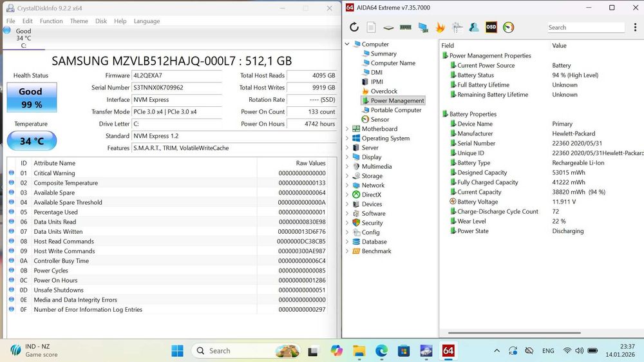The image size is (644, 362).
Task: Click the user account icon in AIDA64 toolbar
Action: 474,27
